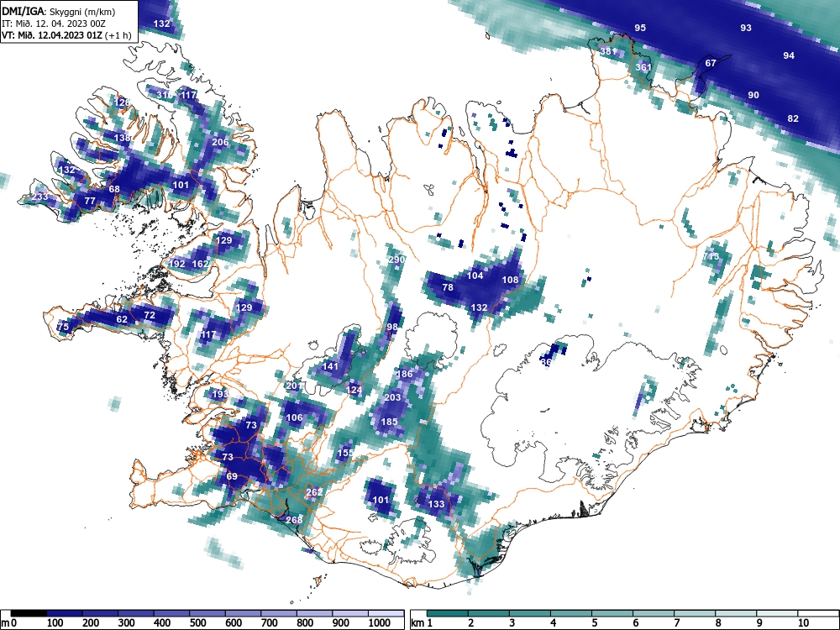Screen dimensions: 840x630
Task: Click the visibility value 381 on the north coast
Action: click(608, 51)
